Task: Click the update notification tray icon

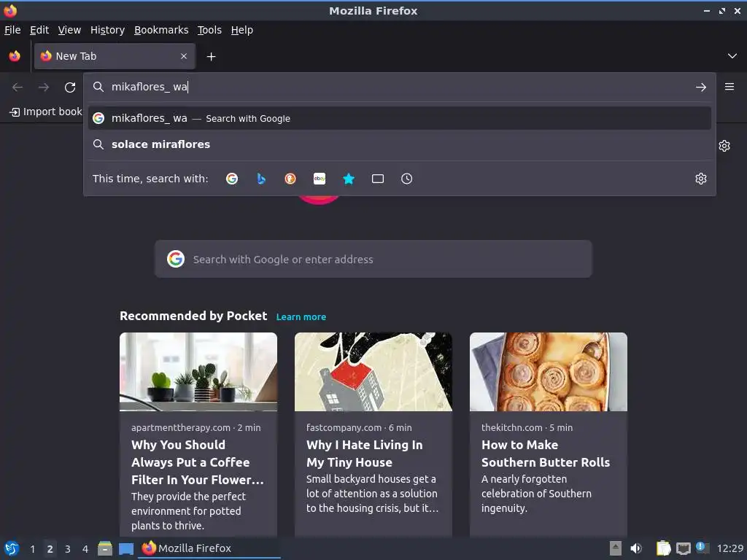Action: (x=703, y=548)
